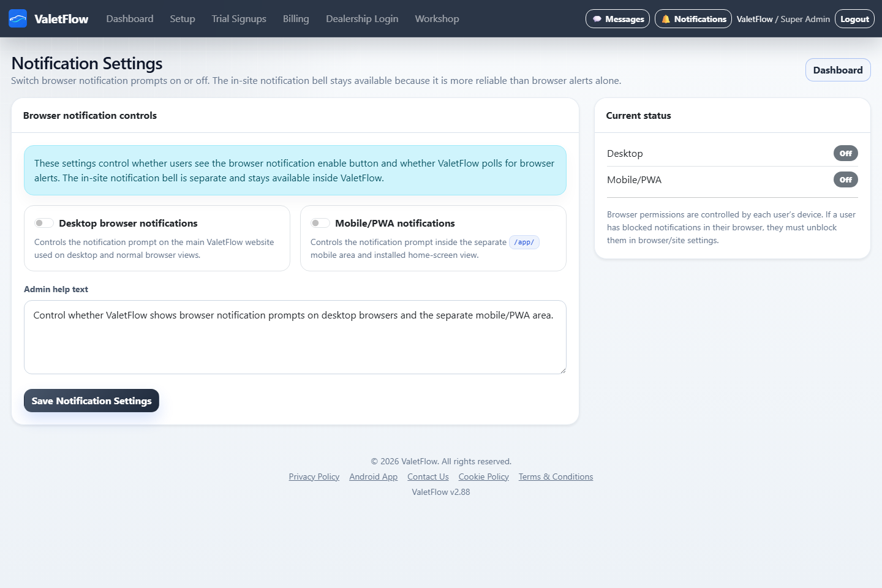Screen dimensions: 882x588
Task: Click the 'Notification Settings' page title
Action: click(87, 63)
